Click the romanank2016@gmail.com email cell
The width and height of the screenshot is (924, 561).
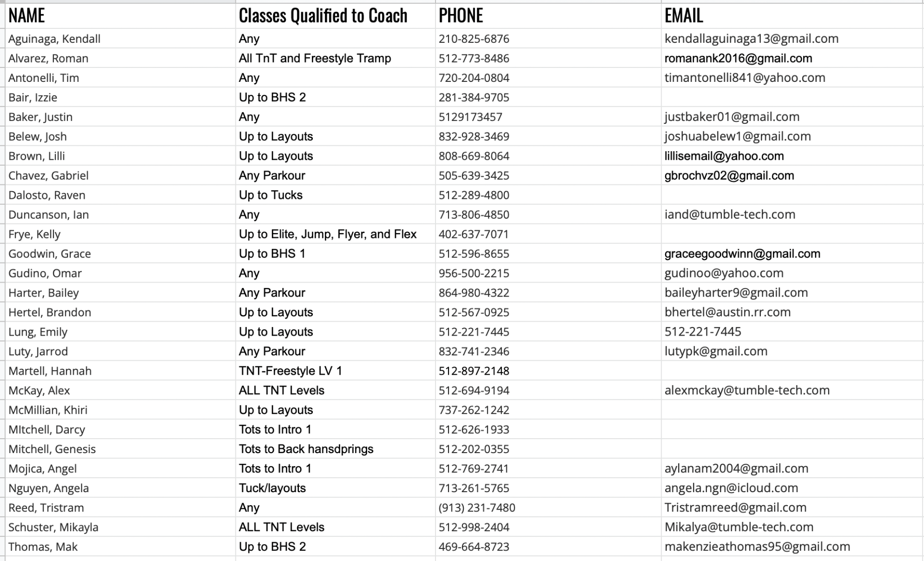[x=738, y=59]
